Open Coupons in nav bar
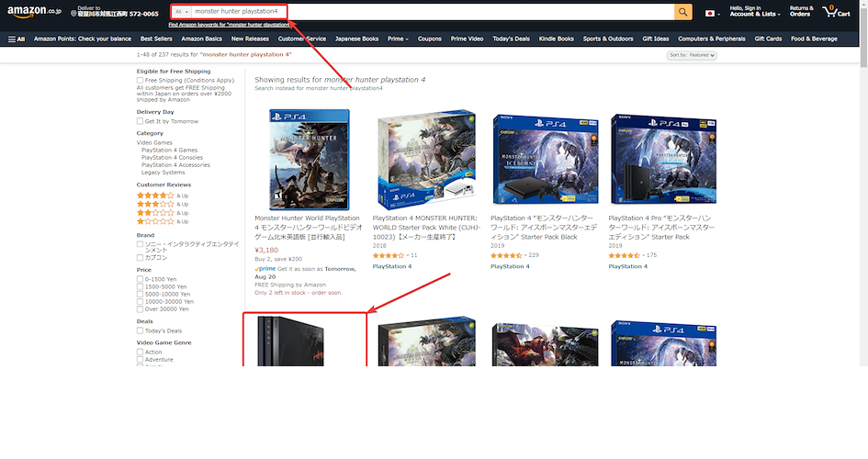The width and height of the screenshot is (868, 459). point(430,39)
